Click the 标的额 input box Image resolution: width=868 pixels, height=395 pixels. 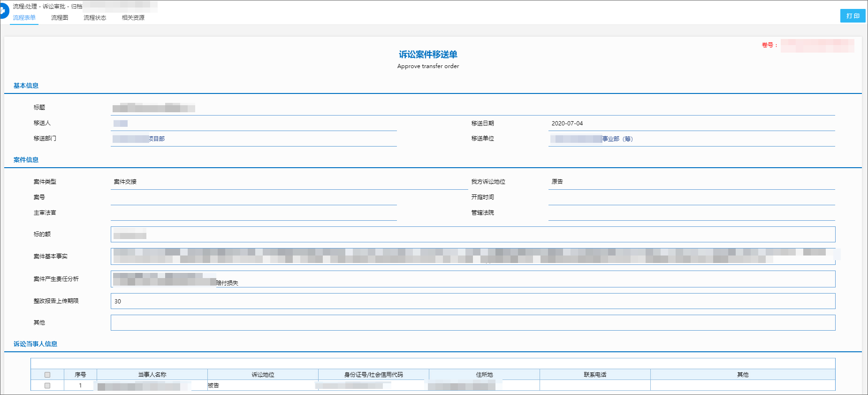pos(472,234)
